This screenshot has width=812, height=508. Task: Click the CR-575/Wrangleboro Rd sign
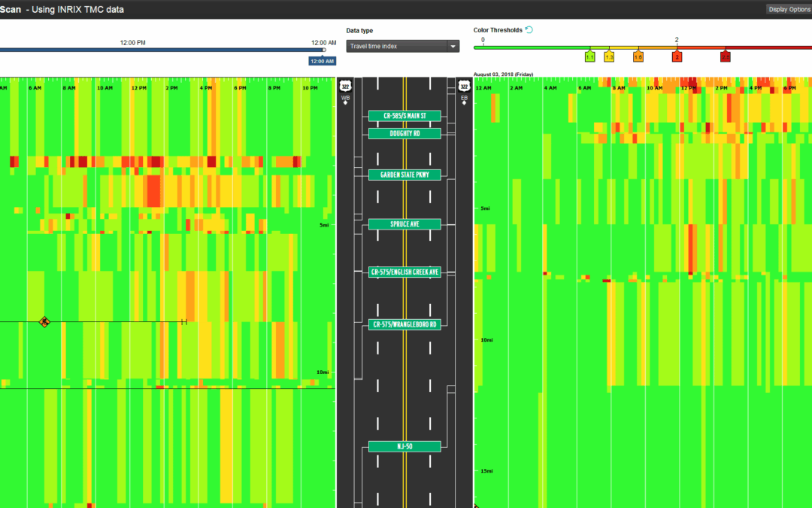point(404,324)
